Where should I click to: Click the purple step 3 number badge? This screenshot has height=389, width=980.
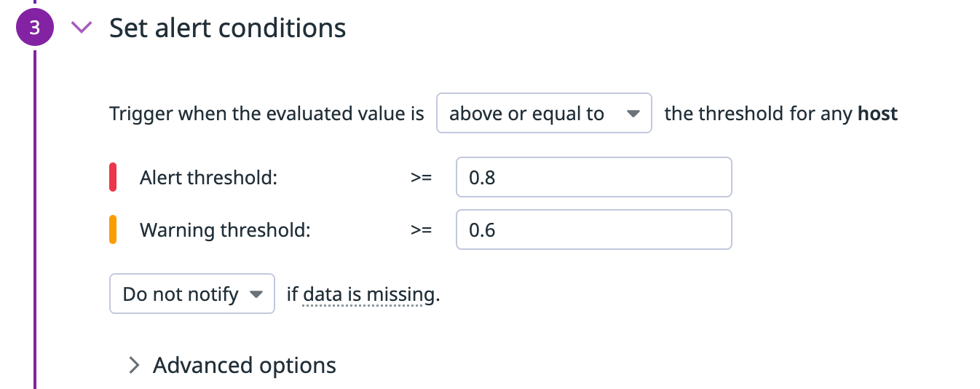(x=34, y=28)
